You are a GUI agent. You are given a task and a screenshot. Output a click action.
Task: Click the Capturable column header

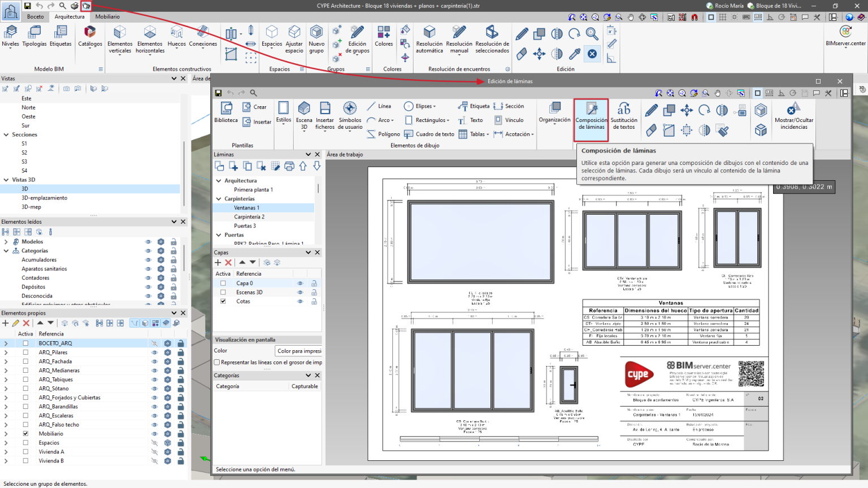[305, 386]
